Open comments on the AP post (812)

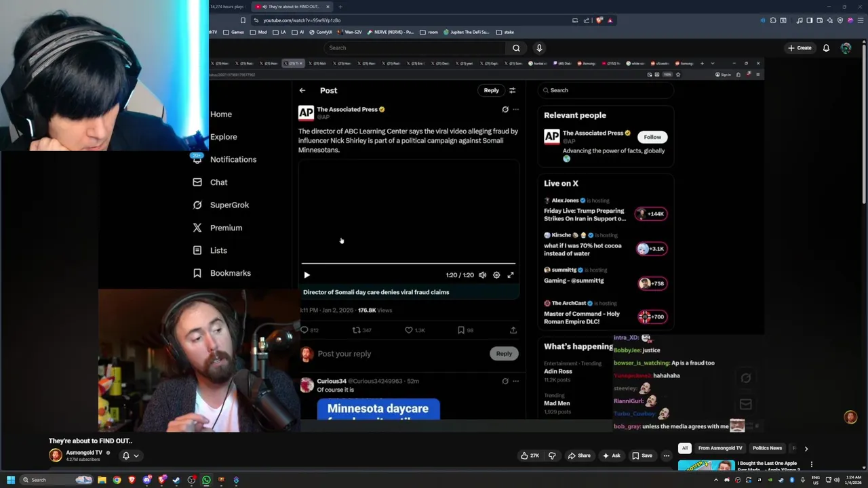click(309, 330)
